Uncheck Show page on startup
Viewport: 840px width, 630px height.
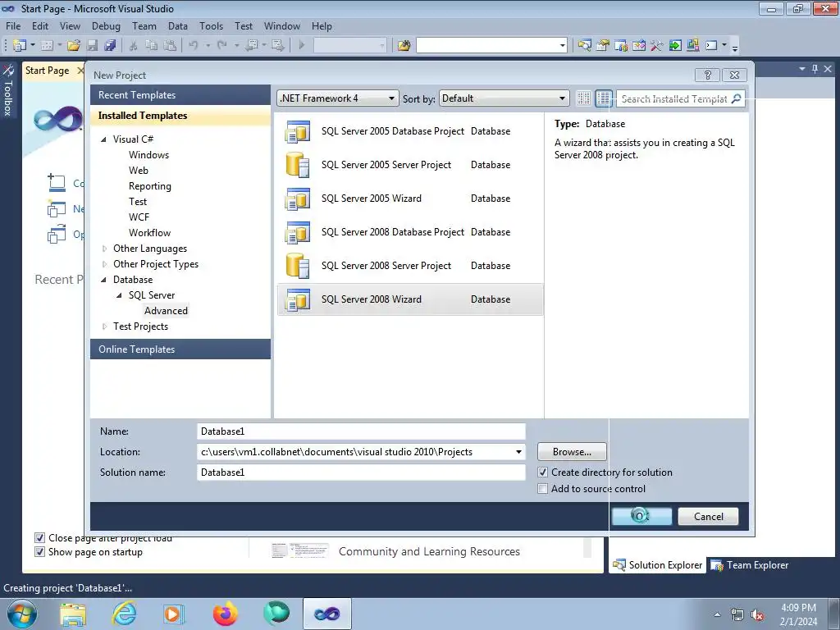[x=39, y=552]
